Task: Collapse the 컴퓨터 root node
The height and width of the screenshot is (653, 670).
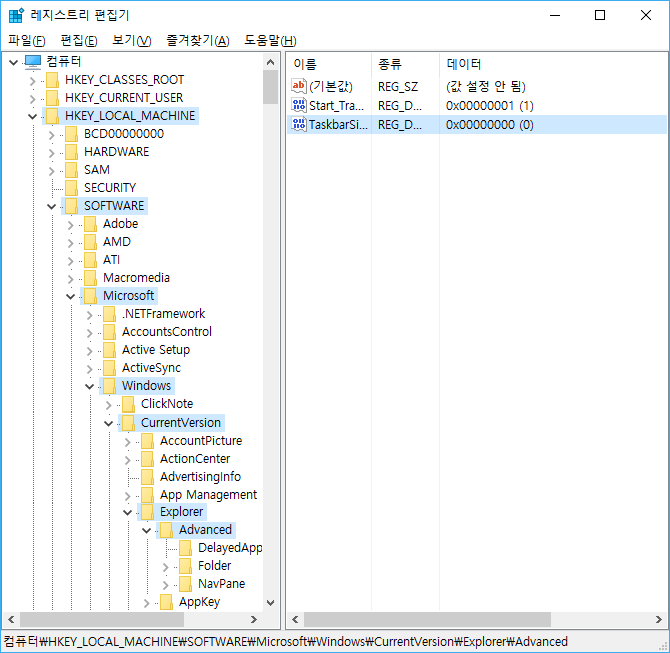Action: [14, 62]
